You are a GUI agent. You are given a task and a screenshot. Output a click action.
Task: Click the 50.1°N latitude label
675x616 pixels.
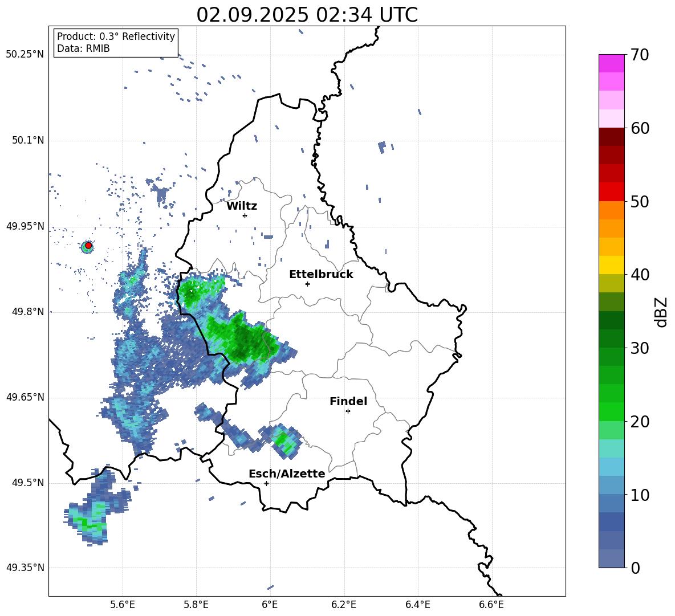point(28,140)
